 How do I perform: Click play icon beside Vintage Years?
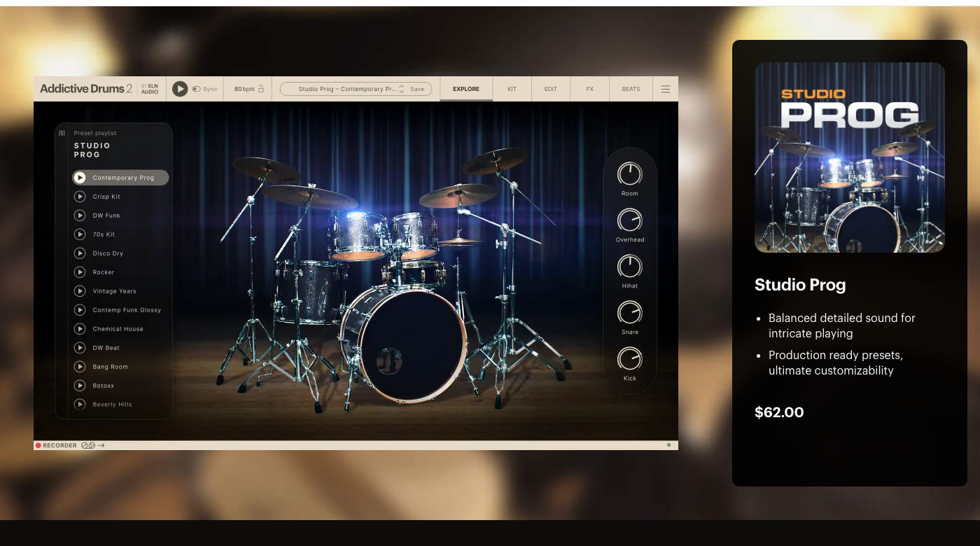[x=80, y=291]
